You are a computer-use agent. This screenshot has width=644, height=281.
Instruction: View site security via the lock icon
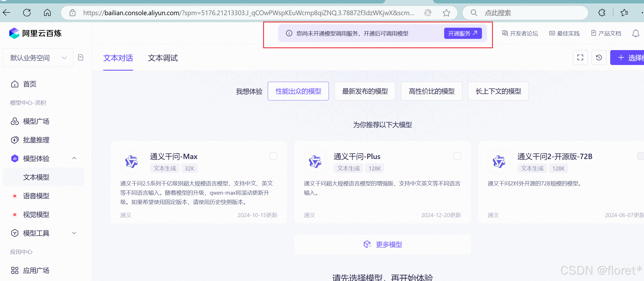(x=72, y=13)
